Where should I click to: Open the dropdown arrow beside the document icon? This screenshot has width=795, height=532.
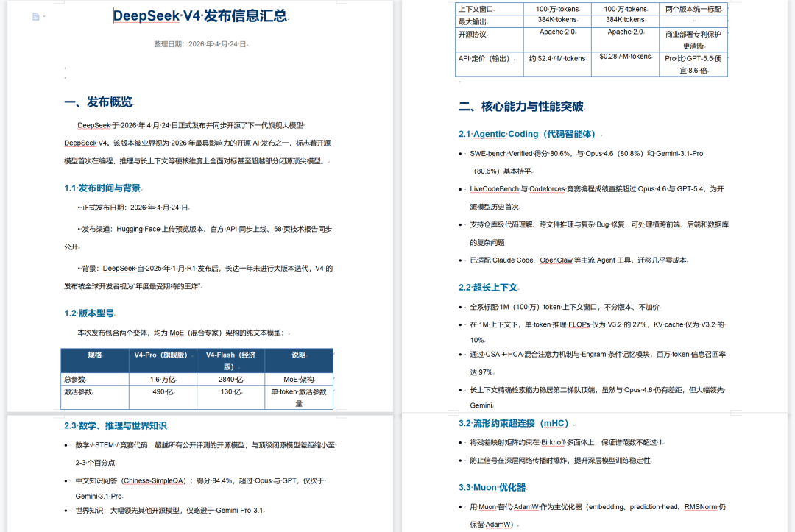coord(45,16)
